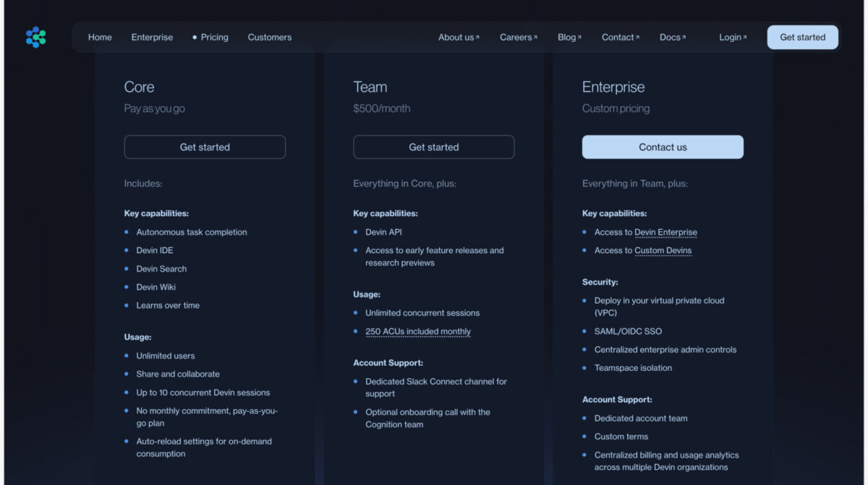Open the Custom Devins underlined link
This screenshot has width=868, height=485.
click(663, 251)
